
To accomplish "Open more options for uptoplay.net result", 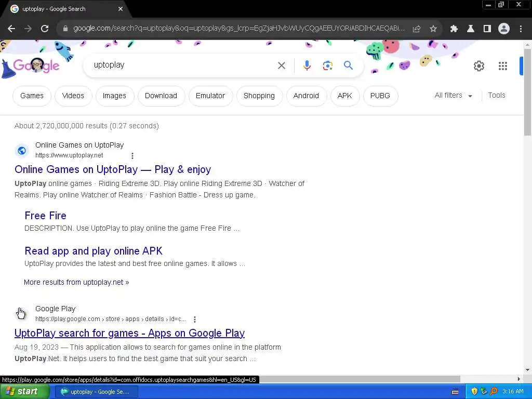I will click(132, 156).
